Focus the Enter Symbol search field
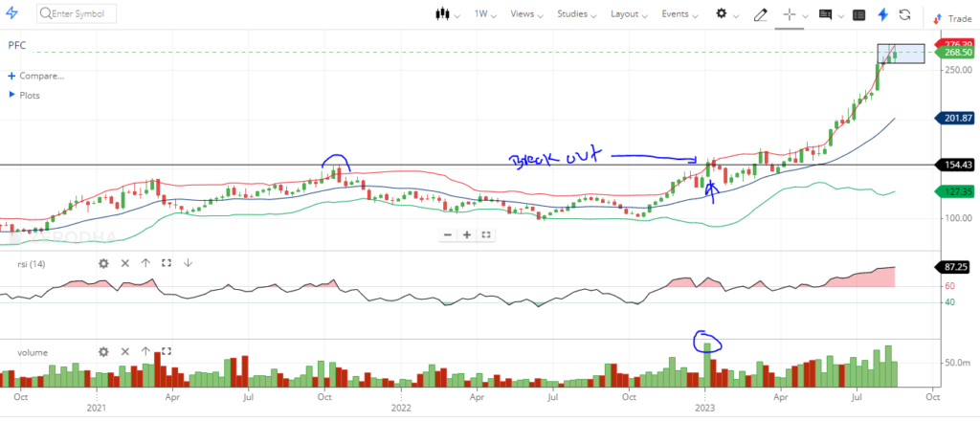This screenshot has width=980, height=422. click(77, 13)
